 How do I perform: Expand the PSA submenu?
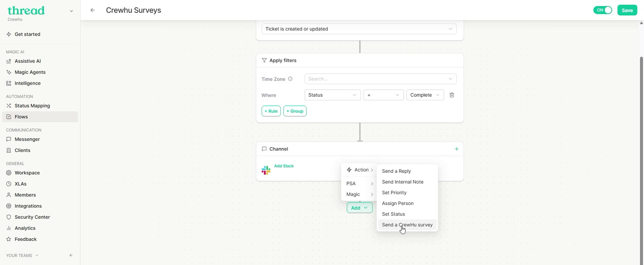click(359, 184)
